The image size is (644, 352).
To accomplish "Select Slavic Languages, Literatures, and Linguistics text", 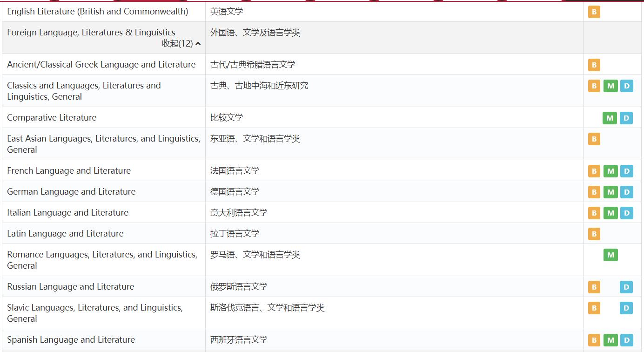I will 95,313.
